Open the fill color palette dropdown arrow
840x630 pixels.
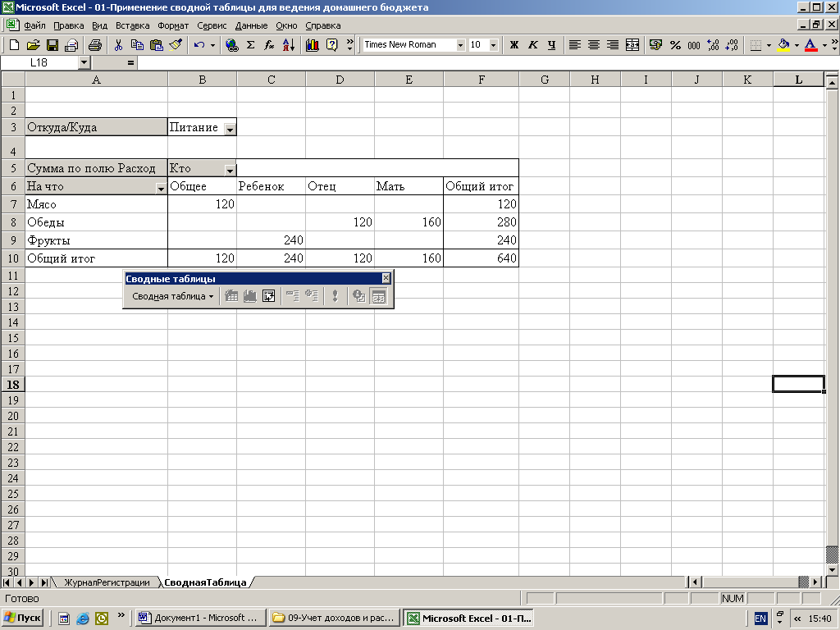tap(797, 45)
